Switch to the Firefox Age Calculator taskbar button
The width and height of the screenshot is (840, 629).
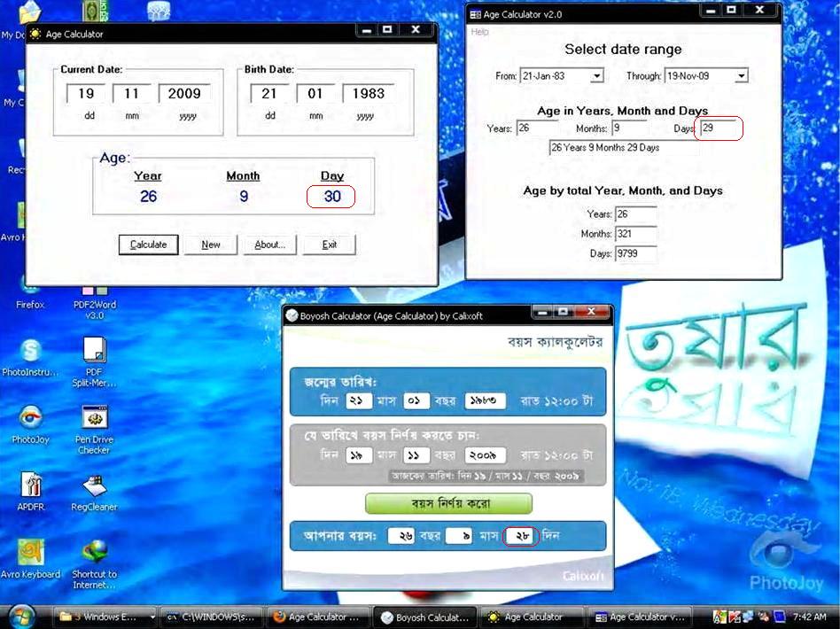tap(319, 617)
